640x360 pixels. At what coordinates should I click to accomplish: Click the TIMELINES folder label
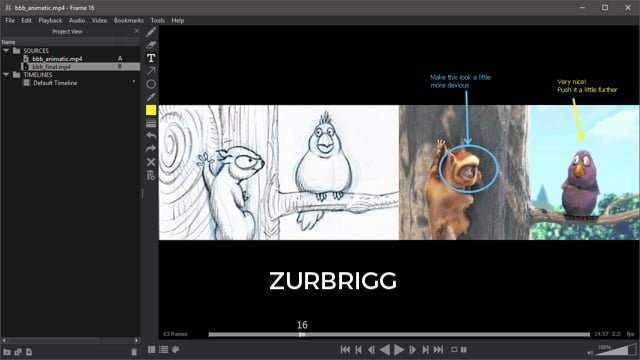point(38,75)
